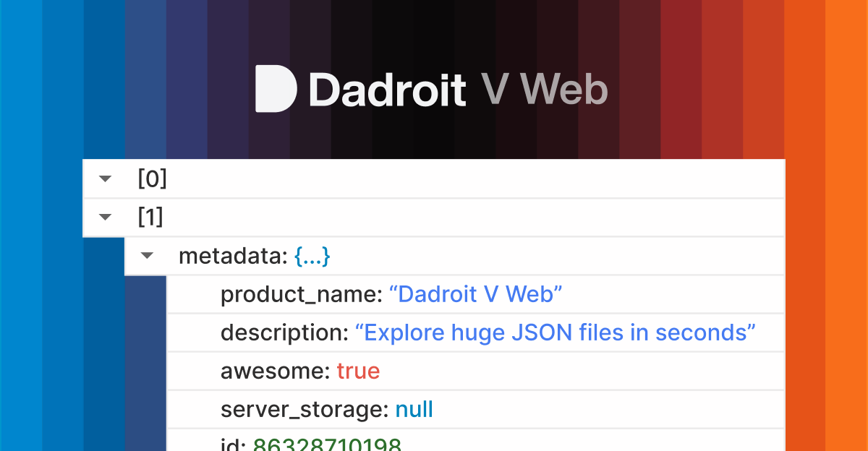
Task: Click the disclosure triangle icon next to metadata
Action: [x=147, y=256]
